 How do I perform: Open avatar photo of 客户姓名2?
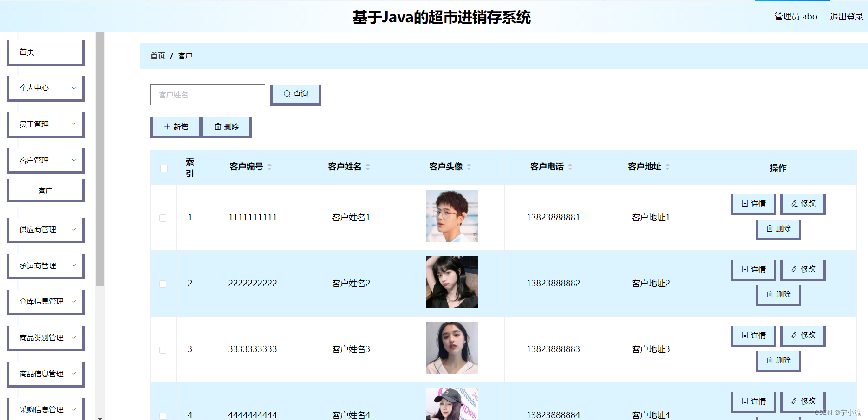pos(452,282)
